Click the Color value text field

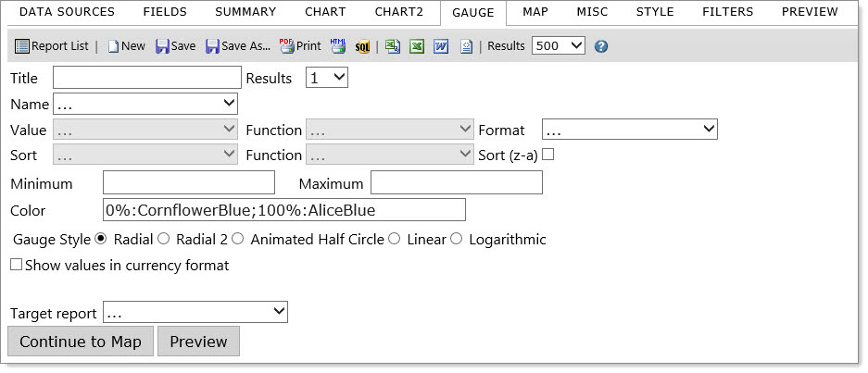[284, 210]
